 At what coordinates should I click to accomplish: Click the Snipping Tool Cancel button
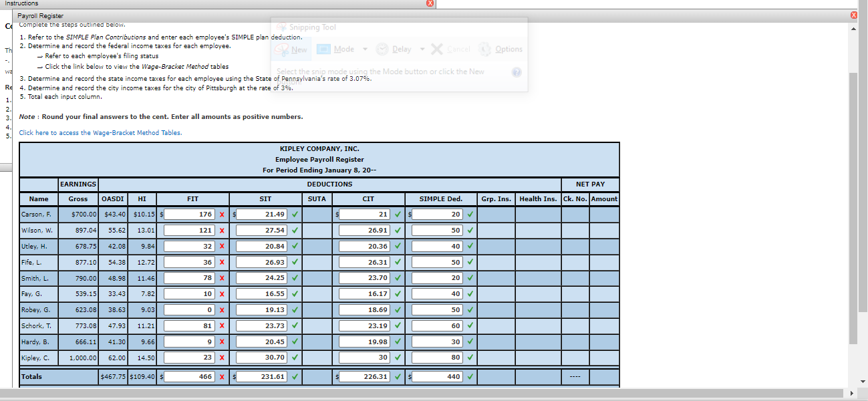click(x=451, y=49)
